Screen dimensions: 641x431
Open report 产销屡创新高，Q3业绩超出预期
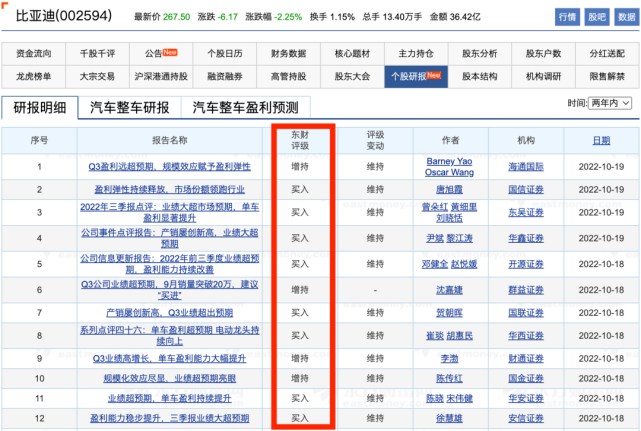[170, 313]
